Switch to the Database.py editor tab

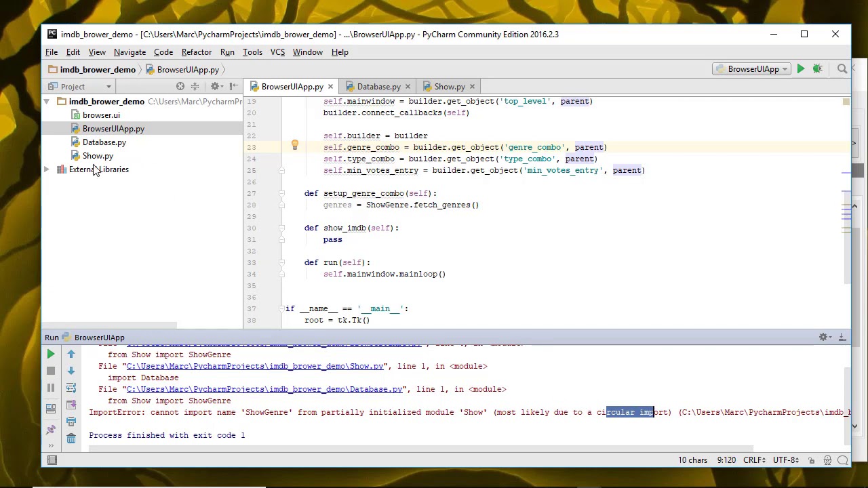(x=378, y=87)
